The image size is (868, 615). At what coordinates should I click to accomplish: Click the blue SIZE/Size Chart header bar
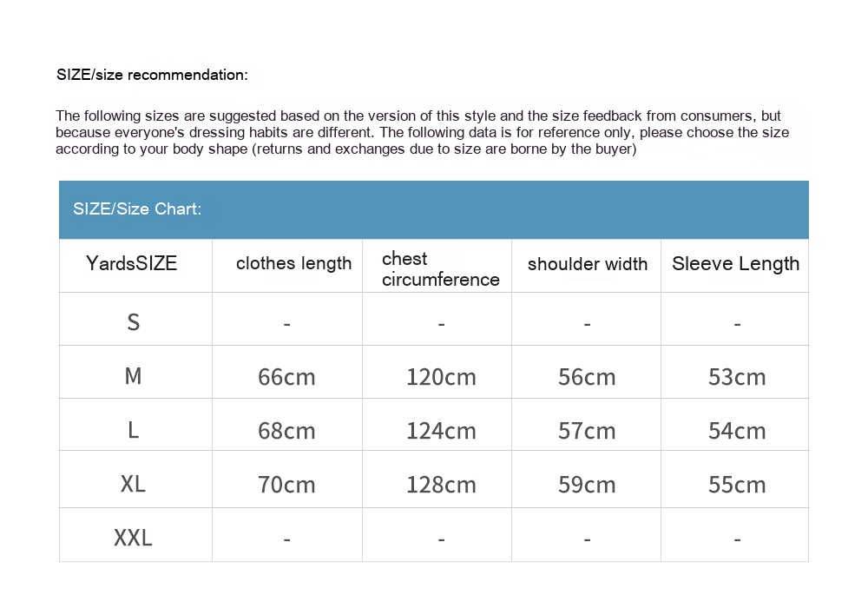[433, 209]
